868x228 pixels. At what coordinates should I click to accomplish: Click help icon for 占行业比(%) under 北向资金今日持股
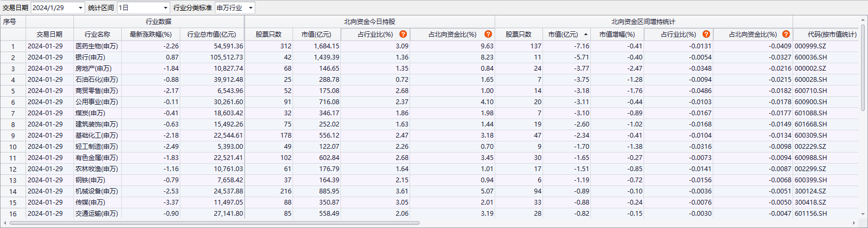(403, 34)
